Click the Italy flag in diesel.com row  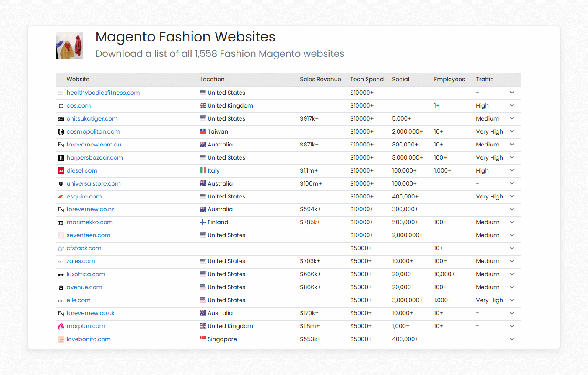[203, 170]
